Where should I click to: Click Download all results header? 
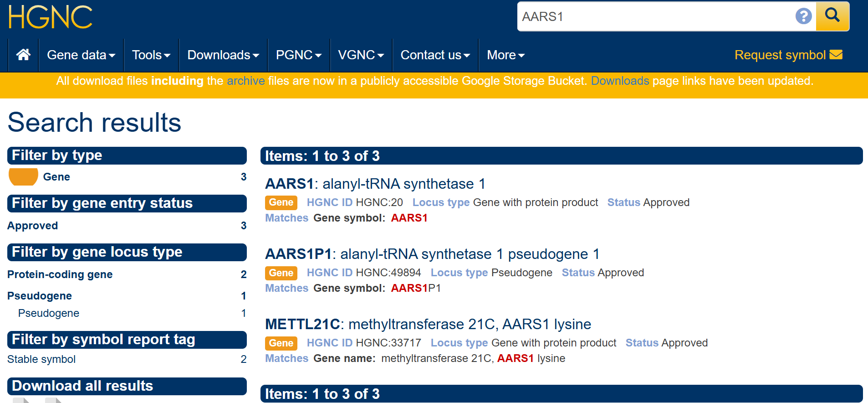click(127, 386)
